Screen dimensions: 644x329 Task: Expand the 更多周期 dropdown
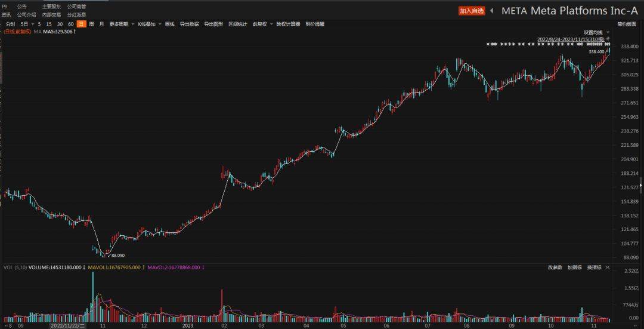click(120, 24)
